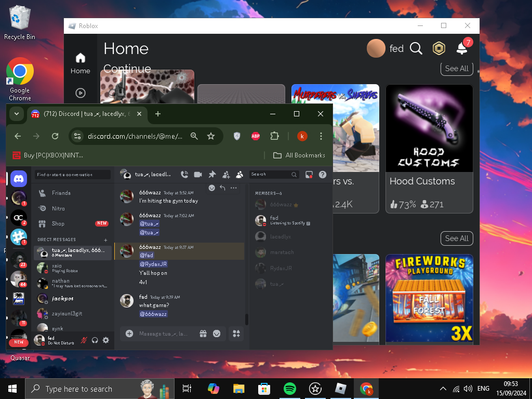
Task: Open the Buy [PC|XBOX|NINT bookmark
Action: click(48, 155)
